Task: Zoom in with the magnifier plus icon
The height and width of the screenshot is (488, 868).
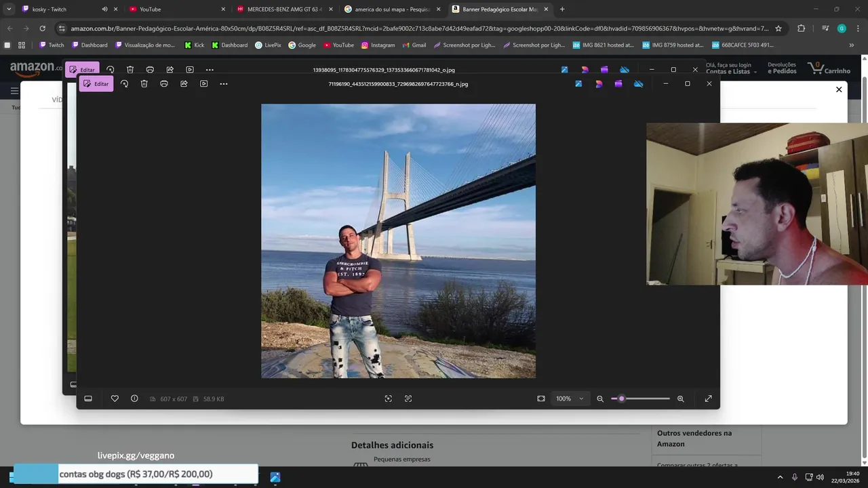Action: (681, 399)
